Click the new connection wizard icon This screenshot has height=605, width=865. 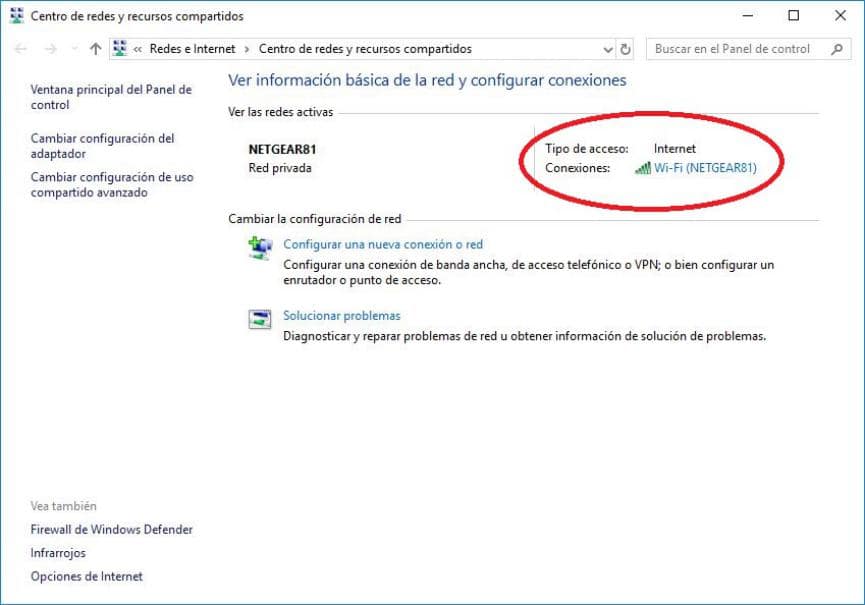260,246
